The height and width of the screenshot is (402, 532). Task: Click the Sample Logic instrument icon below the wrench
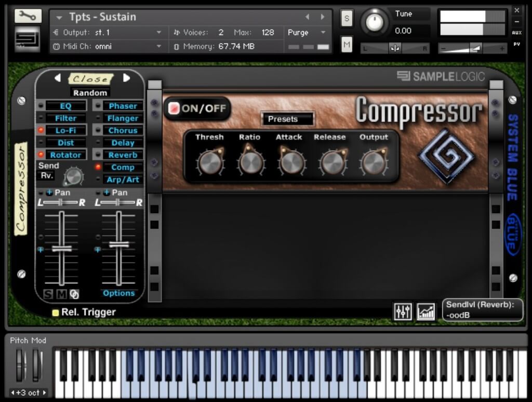(28, 40)
